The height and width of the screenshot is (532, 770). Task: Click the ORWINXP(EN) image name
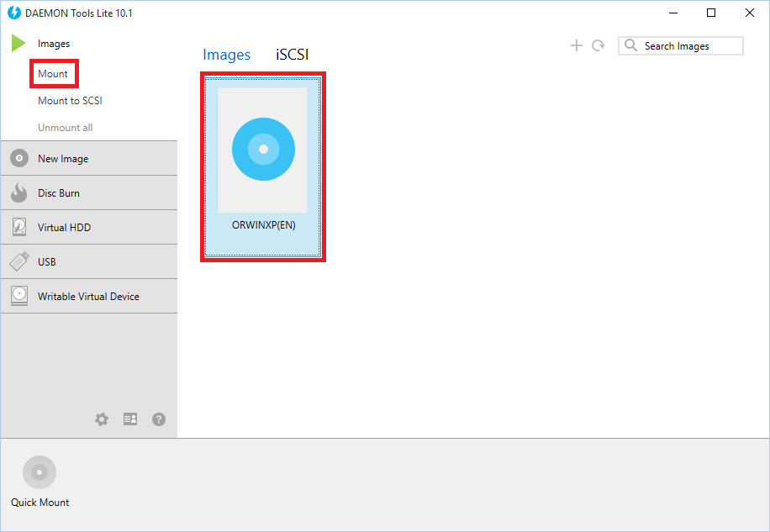(x=264, y=225)
